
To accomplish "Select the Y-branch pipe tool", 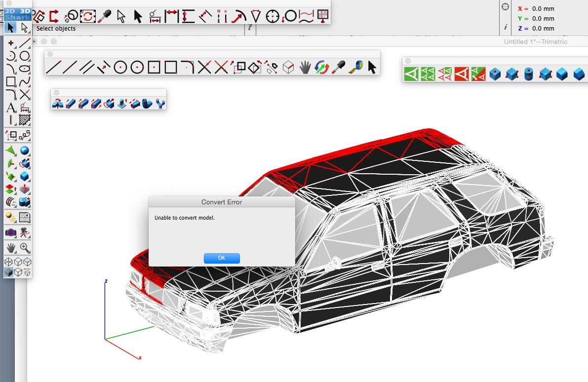I will 160,104.
